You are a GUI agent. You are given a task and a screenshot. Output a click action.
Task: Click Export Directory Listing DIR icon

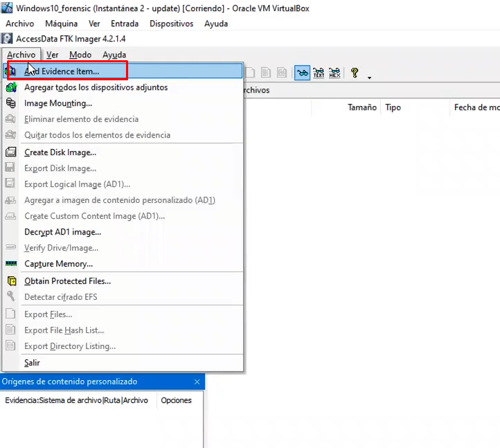(10, 346)
